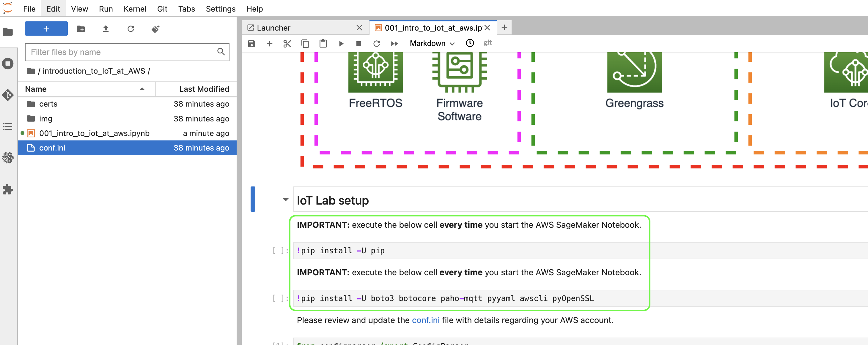Open the Edit menu

(53, 9)
